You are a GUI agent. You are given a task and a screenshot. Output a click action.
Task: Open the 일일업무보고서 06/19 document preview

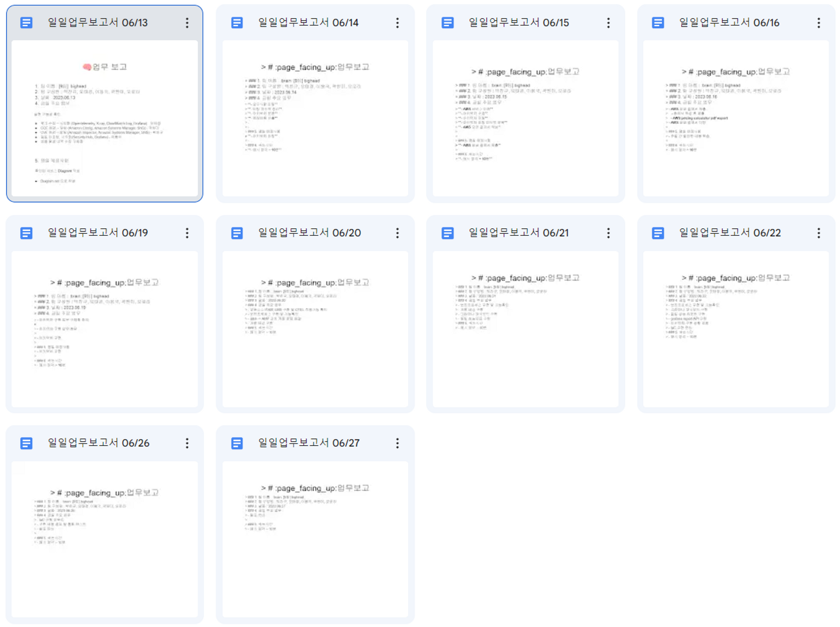click(x=105, y=329)
